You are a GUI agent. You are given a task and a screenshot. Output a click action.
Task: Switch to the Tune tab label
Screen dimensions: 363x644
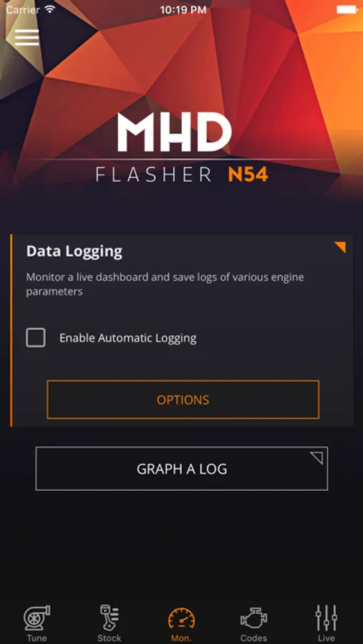point(37,638)
